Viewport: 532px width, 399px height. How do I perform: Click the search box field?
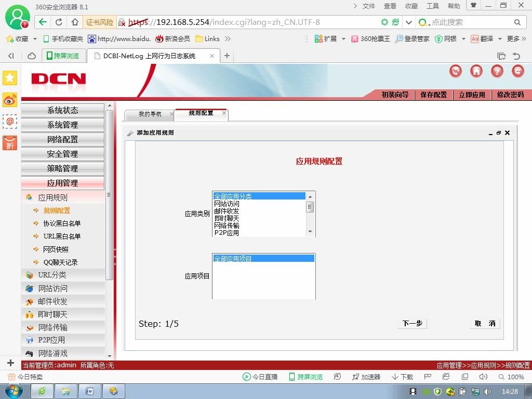tap(470, 22)
